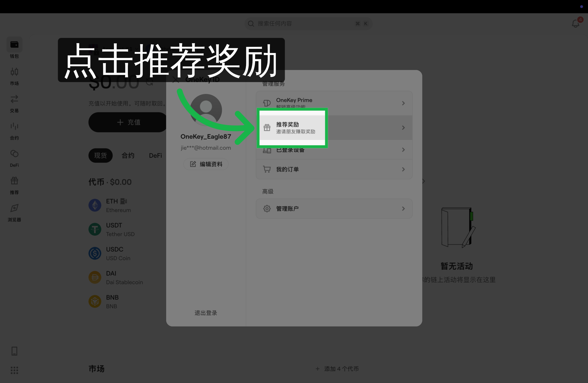Expand the 推荐奖励 row chevron
Image resolution: width=588 pixels, height=383 pixels.
[x=403, y=128]
